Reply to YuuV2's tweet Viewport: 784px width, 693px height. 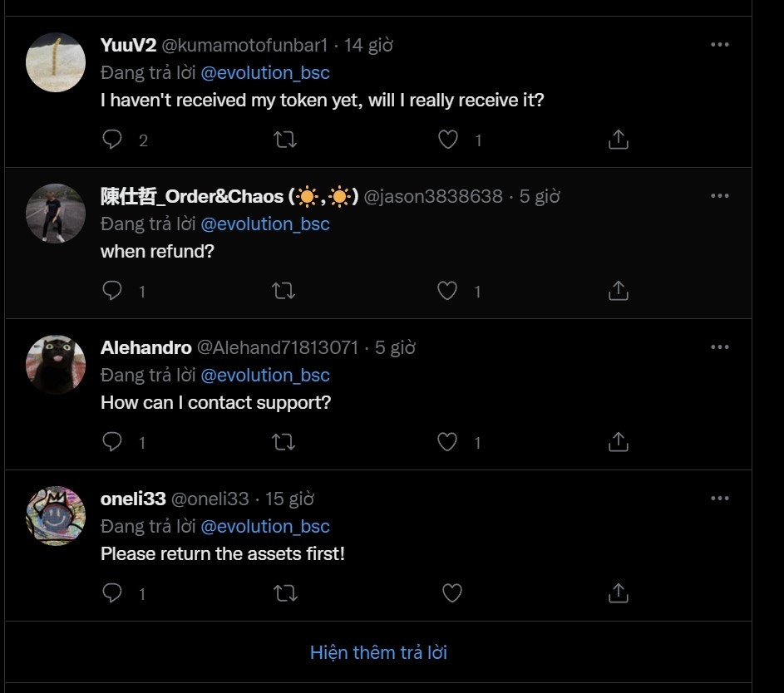(x=112, y=140)
